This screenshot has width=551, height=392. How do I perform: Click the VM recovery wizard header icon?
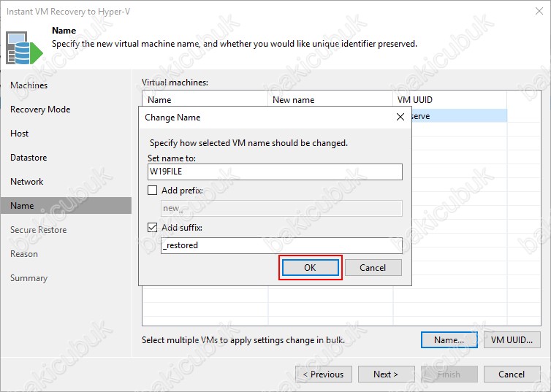tap(20, 49)
